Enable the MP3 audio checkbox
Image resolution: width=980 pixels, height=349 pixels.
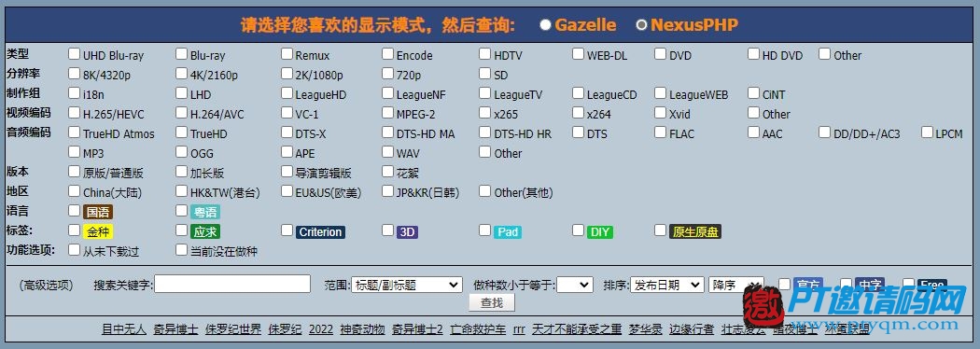(75, 152)
